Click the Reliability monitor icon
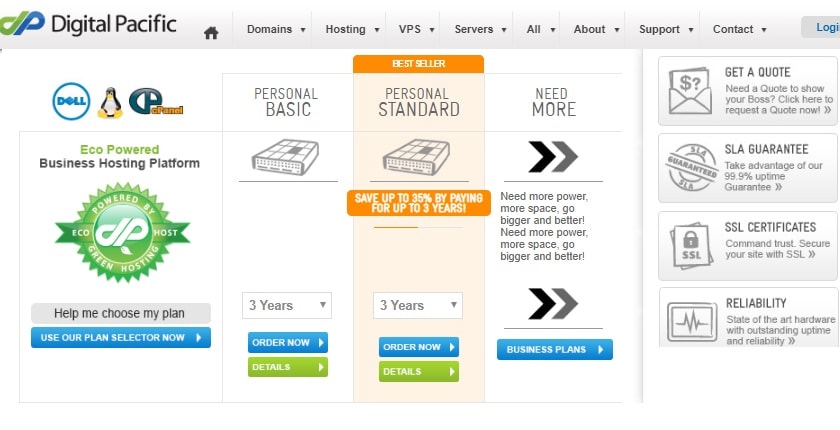This screenshot has width=840, height=430. (x=692, y=322)
